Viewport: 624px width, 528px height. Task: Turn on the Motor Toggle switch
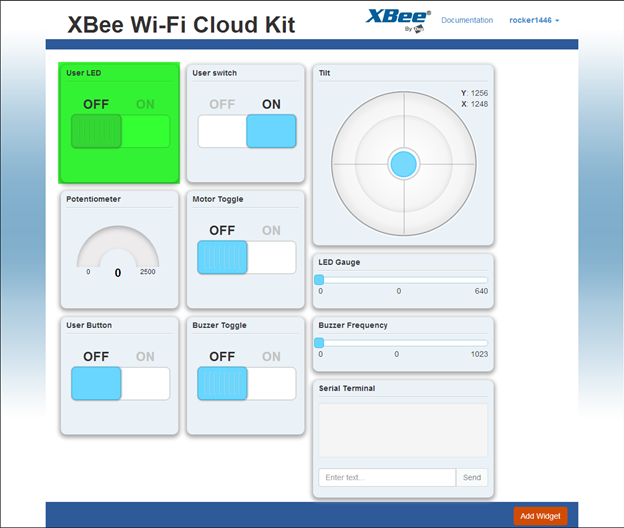(x=247, y=257)
